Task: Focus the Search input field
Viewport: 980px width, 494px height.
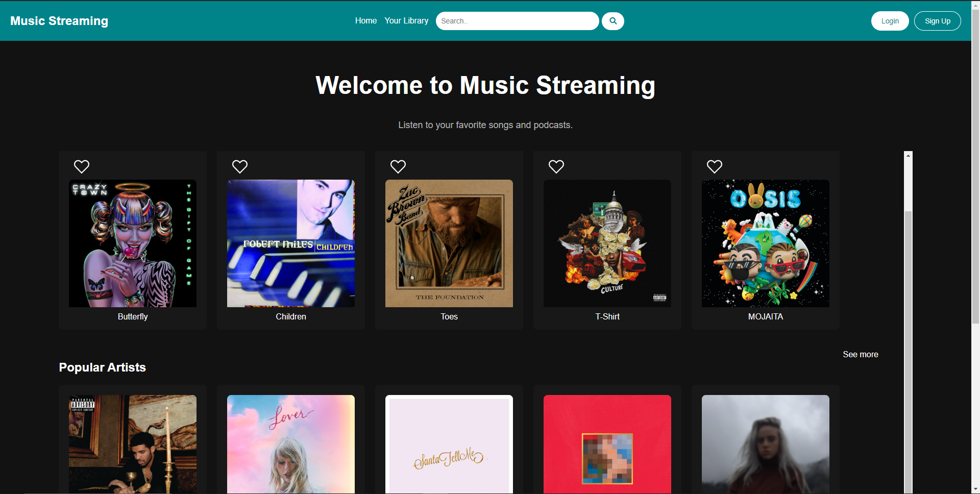Action: [517, 21]
